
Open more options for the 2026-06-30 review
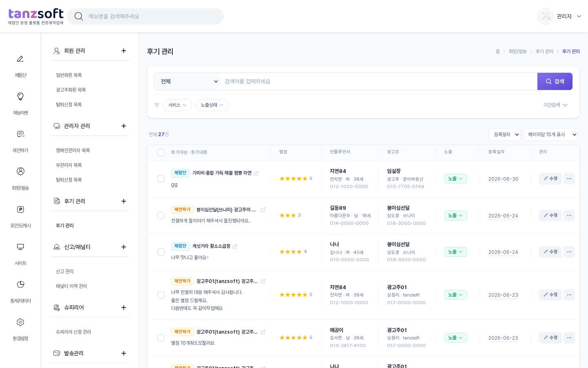(569, 179)
